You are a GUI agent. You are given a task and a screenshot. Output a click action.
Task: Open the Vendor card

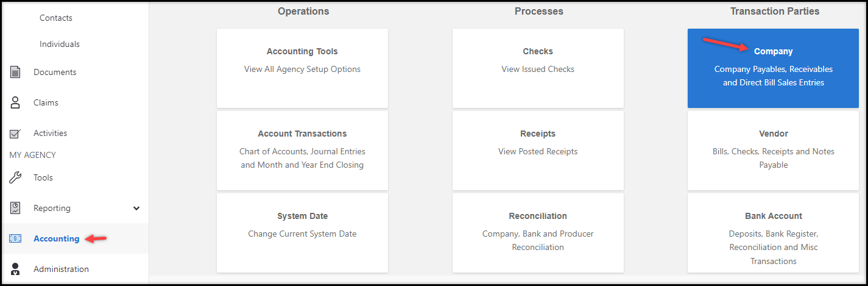click(x=774, y=150)
